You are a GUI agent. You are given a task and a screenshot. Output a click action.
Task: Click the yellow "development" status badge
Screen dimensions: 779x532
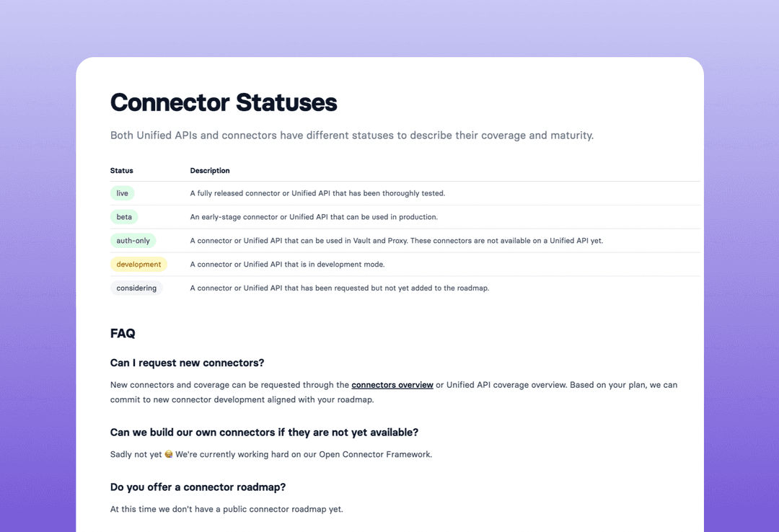tap(138, 265)
